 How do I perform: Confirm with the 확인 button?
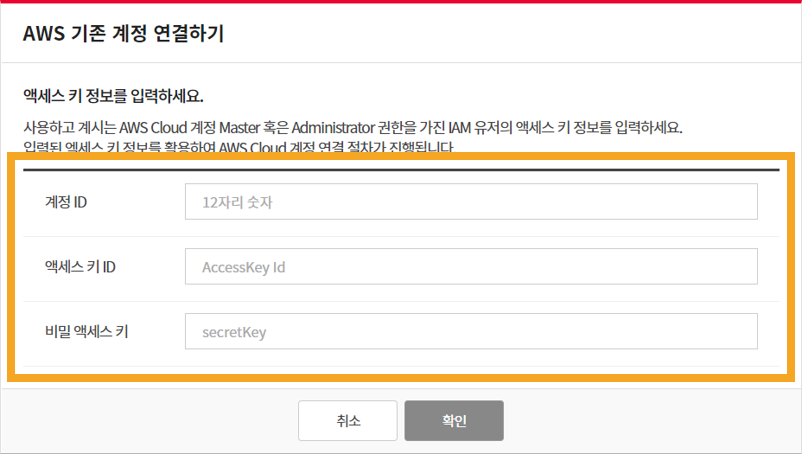(x=454, y=420)
